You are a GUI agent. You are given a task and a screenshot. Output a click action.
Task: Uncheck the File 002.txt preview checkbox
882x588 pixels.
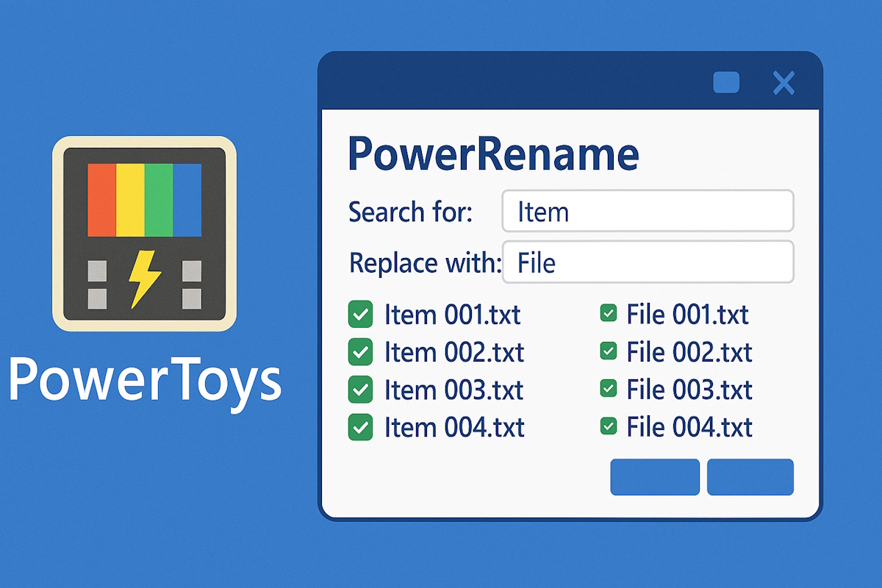(x=608, y=351)
